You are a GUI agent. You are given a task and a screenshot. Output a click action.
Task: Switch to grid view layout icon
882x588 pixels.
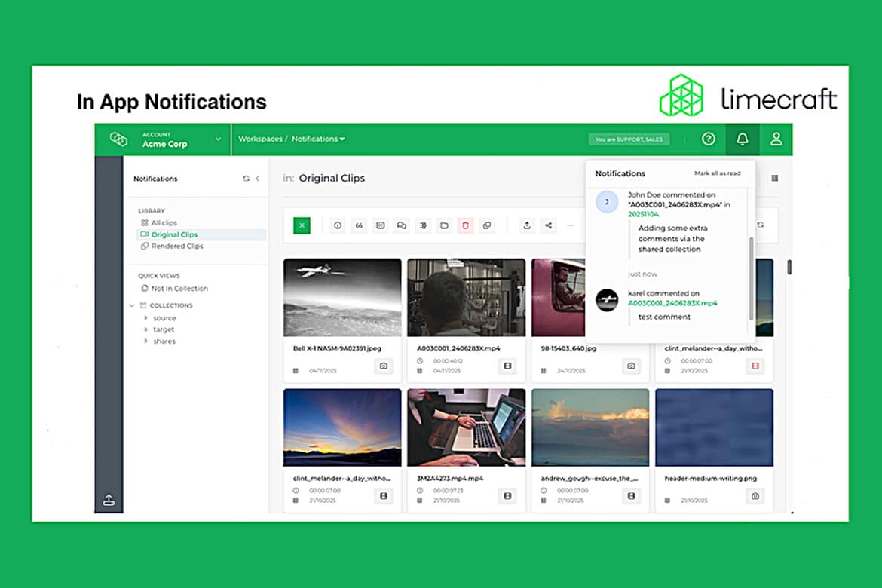tap(774, 179)
